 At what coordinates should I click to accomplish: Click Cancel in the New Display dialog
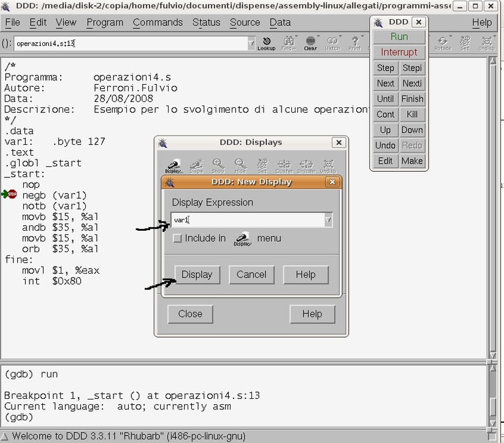tap(251, 275)
